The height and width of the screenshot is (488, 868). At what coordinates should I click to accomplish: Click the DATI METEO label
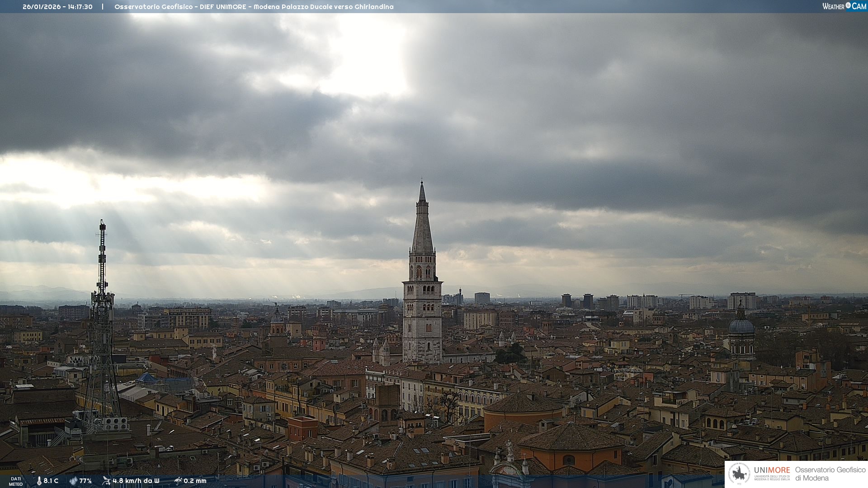click(x=15, y=481)
